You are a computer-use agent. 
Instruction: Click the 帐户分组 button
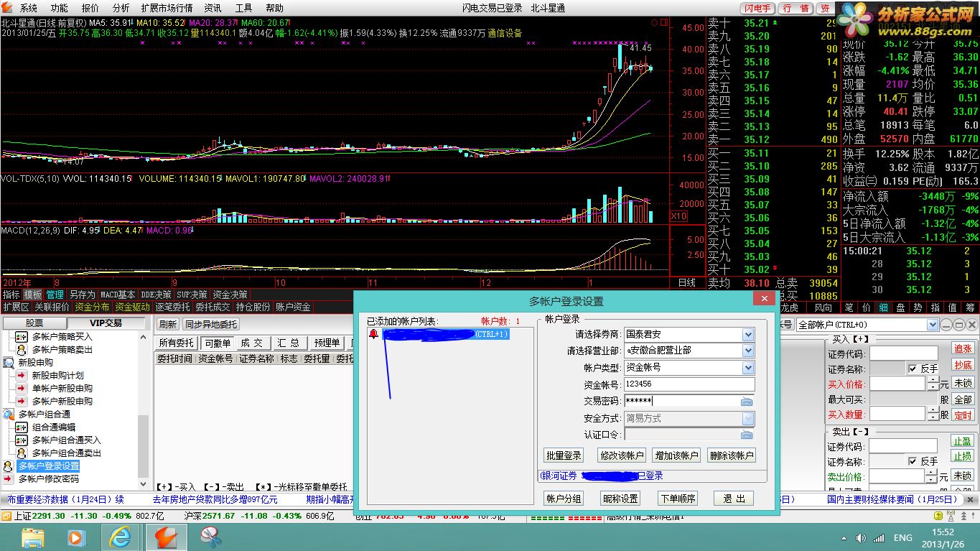tap(564, 499)
